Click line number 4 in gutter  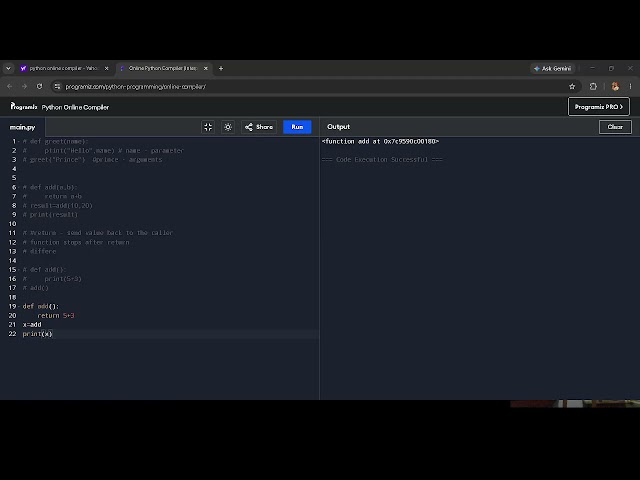[x=14, y=169]
